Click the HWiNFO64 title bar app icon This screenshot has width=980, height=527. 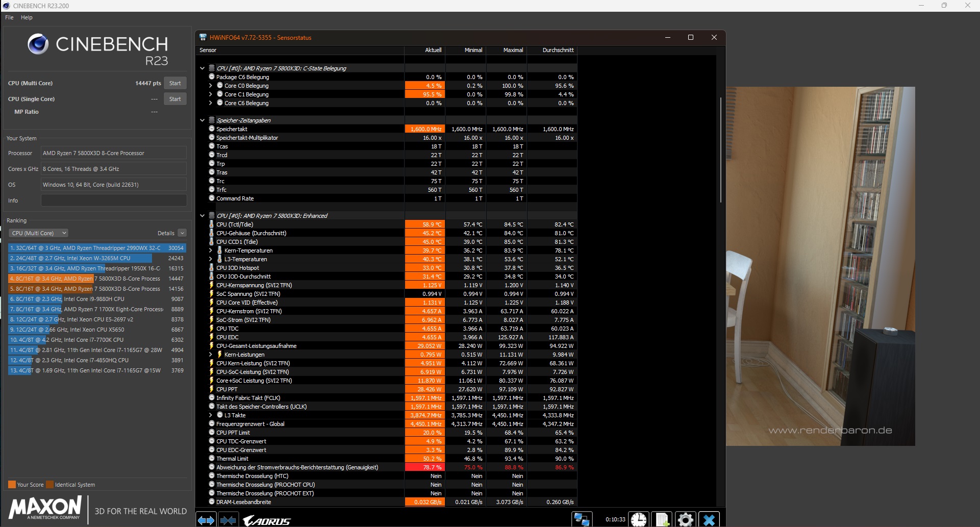pos(203,37)
